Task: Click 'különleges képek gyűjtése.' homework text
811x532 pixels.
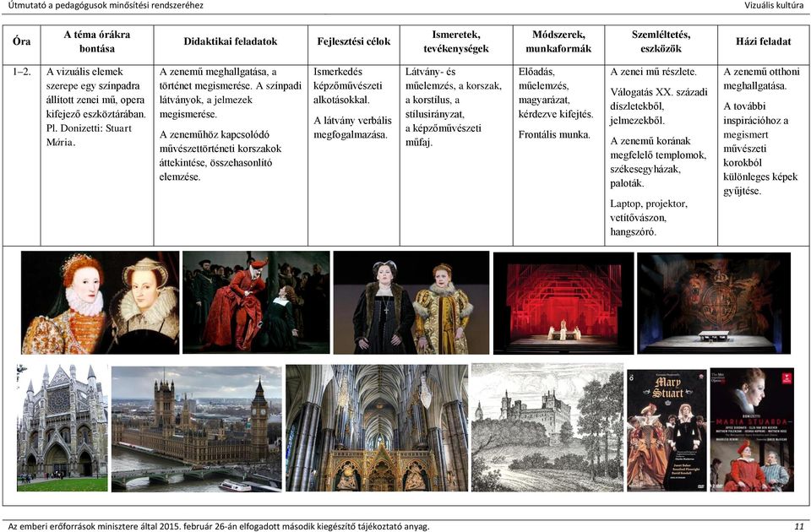Action: tap(760, 183)
